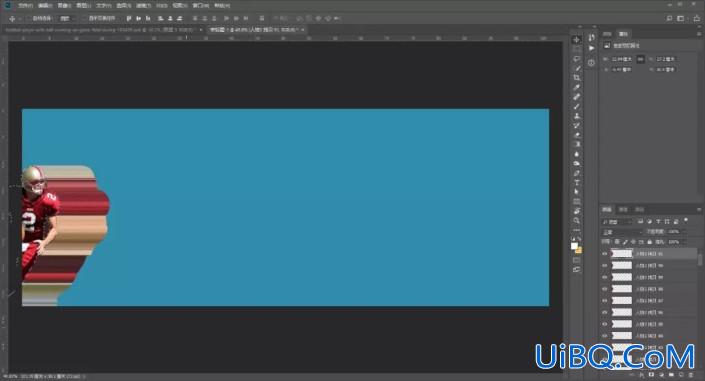Select the History Brush tool
The height and width of the screenshot is (381, 705).
pos(576,126)
